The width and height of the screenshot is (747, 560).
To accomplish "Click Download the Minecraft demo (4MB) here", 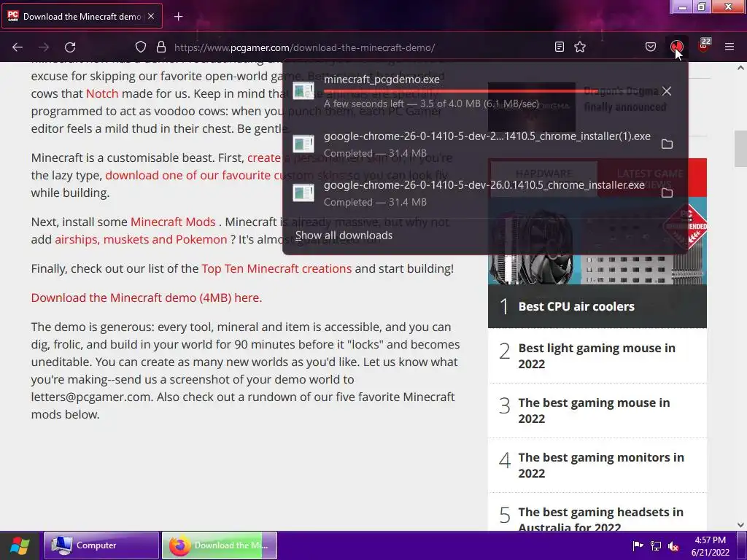I will [x=147, y=297].
